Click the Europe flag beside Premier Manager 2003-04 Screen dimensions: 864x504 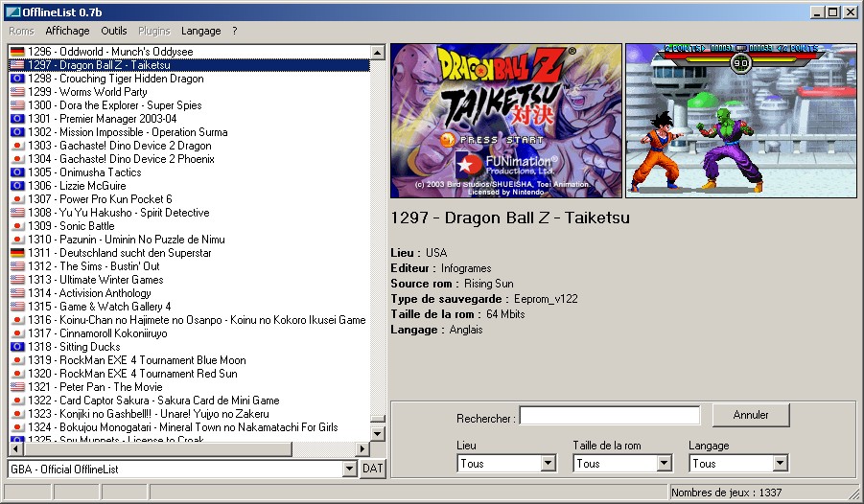pyautogui.click(x=17, y=119)
